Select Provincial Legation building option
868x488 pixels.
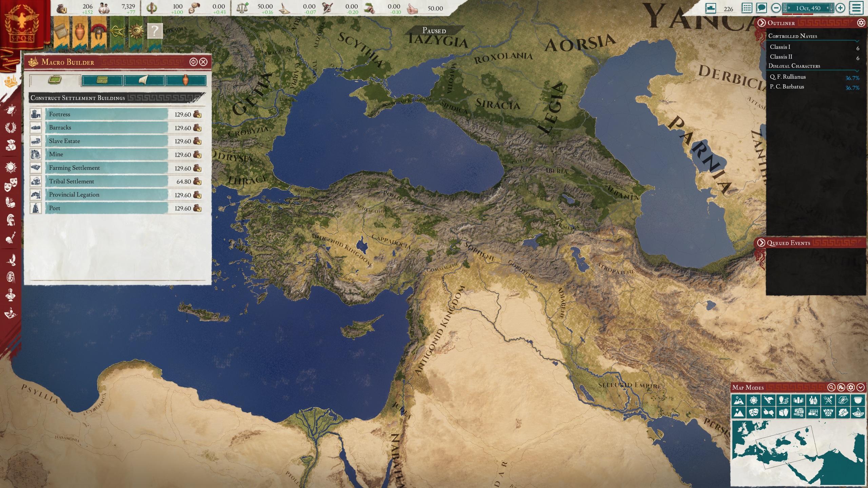coord(116,195)
